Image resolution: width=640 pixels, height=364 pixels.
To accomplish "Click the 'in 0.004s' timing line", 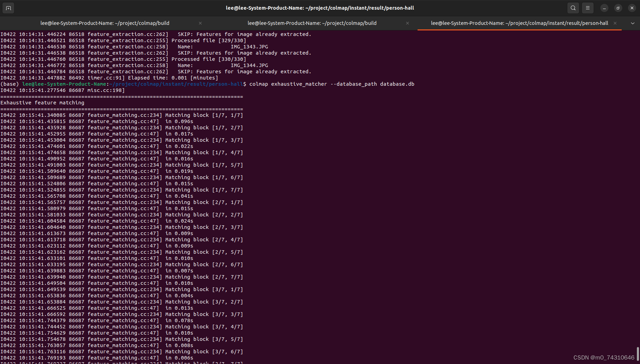I will [97, 296].
